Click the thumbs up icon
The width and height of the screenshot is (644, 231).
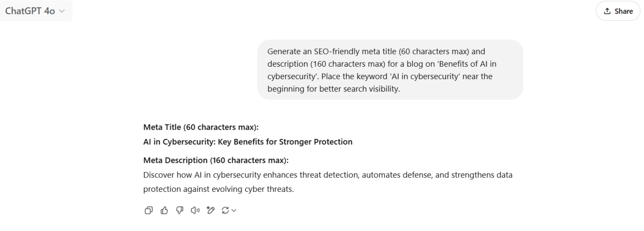(163, 210)
